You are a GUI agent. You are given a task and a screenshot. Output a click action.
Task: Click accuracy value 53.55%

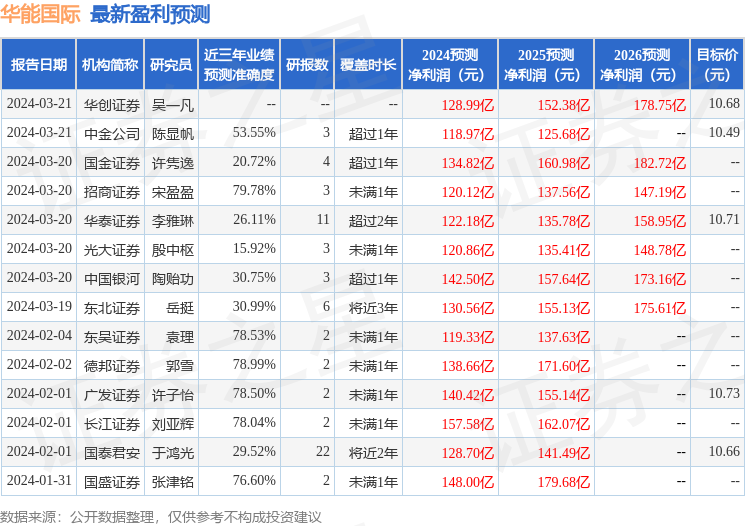point(254,132)
